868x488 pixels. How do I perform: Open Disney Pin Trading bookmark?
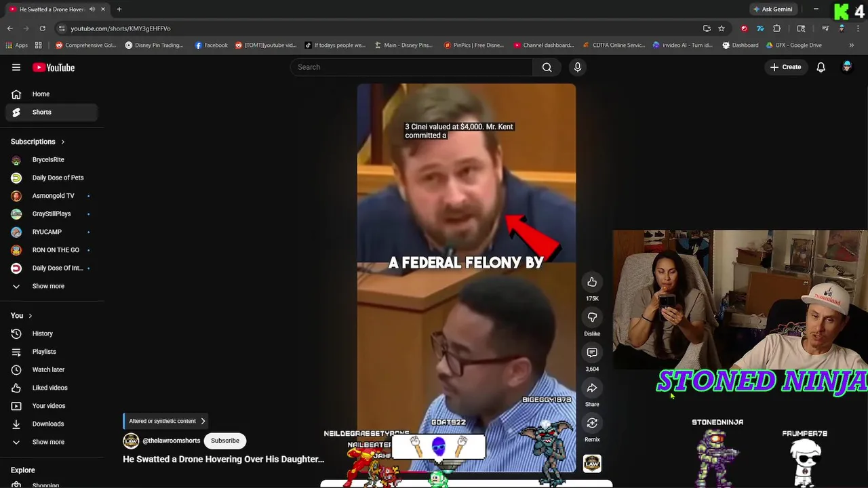pyautogui.click(x=154, y=45)
